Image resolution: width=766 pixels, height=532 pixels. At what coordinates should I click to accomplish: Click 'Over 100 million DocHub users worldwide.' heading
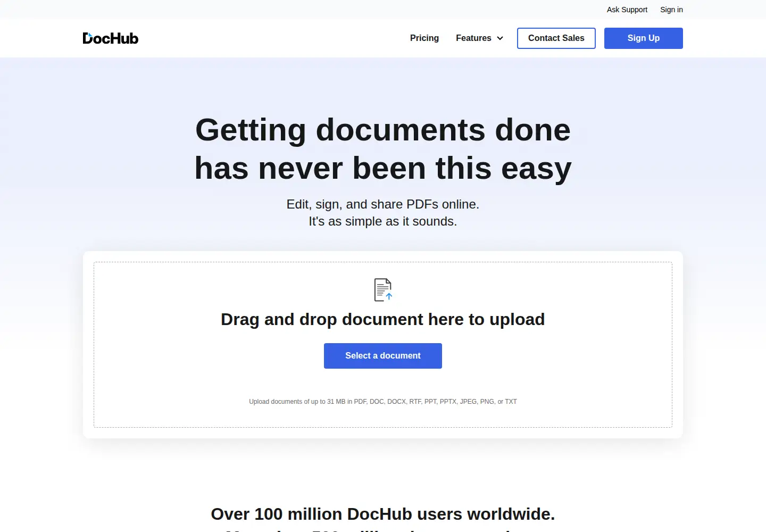click(x=383, y=514)
